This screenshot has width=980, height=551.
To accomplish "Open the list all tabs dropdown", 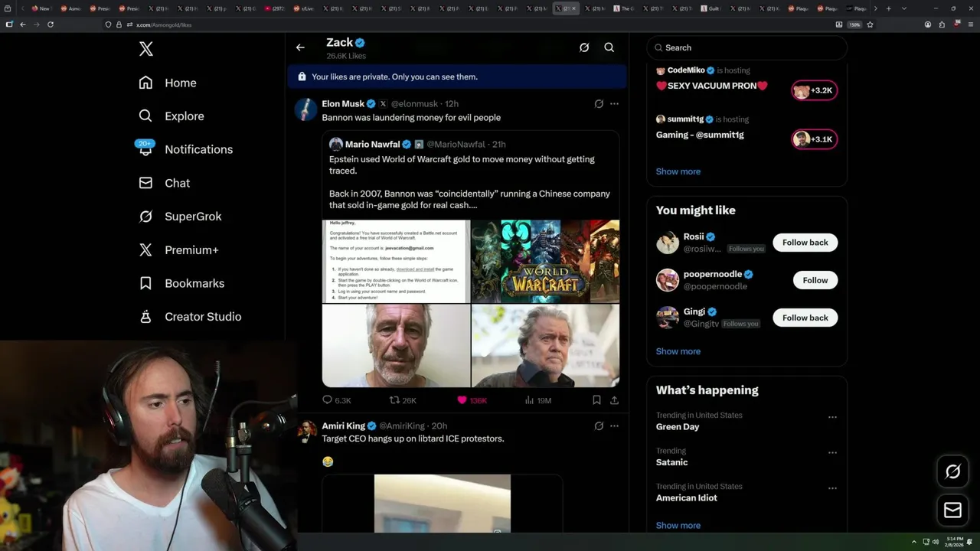I will coord(904,8).
